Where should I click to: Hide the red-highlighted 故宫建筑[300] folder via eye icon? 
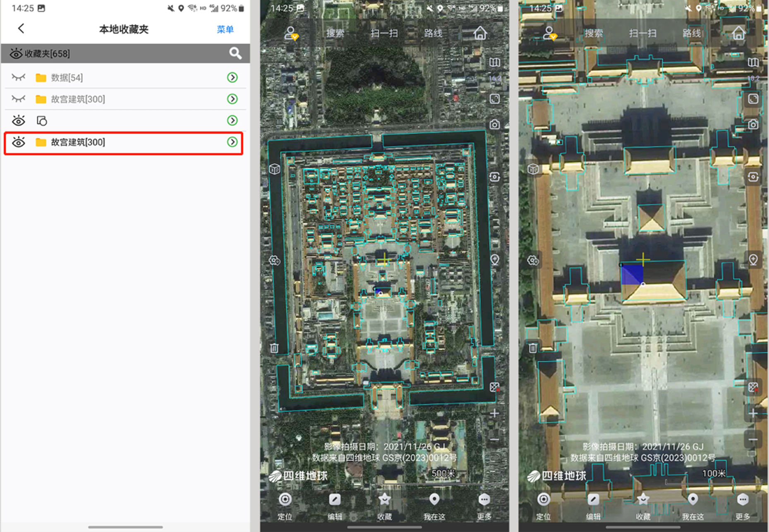18,142
